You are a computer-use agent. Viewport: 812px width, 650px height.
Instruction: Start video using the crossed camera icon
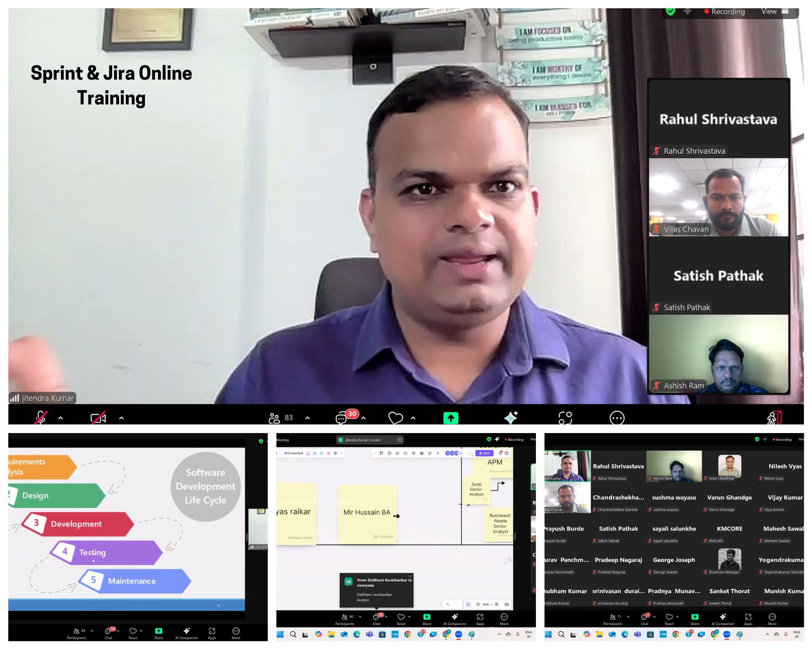(x=98, y=418)
